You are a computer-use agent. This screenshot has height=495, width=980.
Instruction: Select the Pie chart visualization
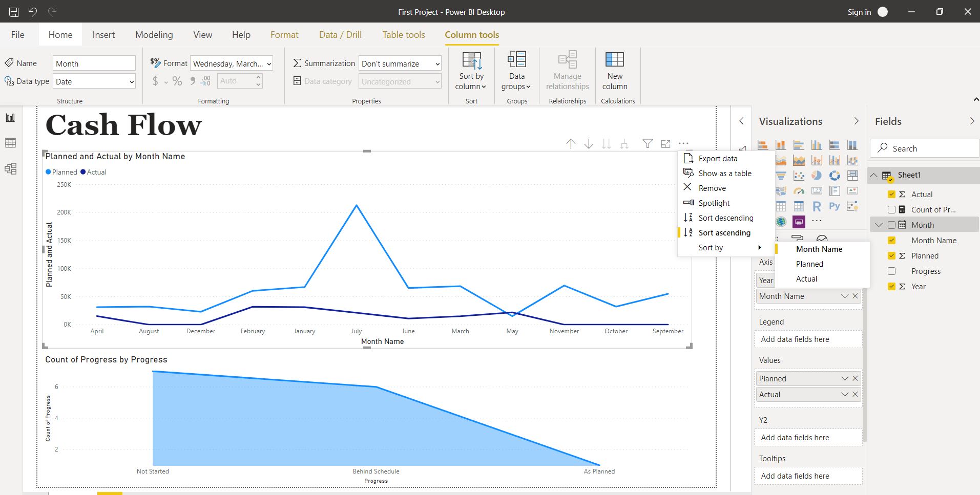[817, 176]
